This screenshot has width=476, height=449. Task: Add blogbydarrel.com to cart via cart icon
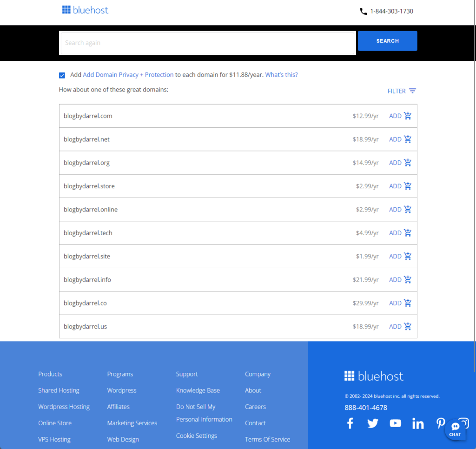click(x=408, y=116)
